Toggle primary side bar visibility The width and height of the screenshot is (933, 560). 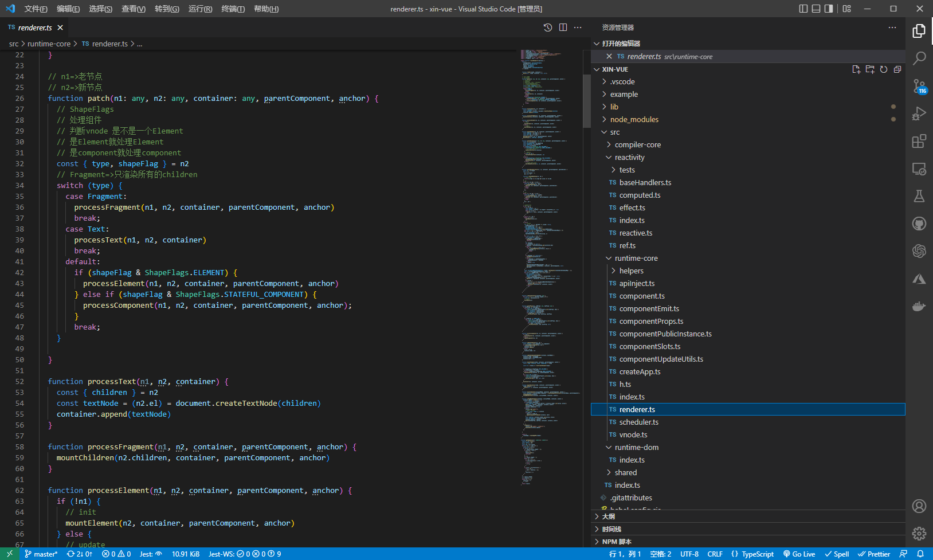[803, 9]
